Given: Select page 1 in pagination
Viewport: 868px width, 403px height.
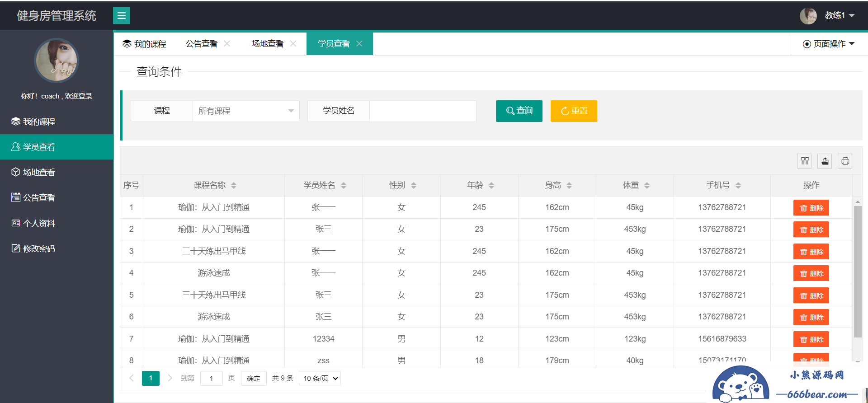Looking at the screenshot, I should (x=151, y=378).
